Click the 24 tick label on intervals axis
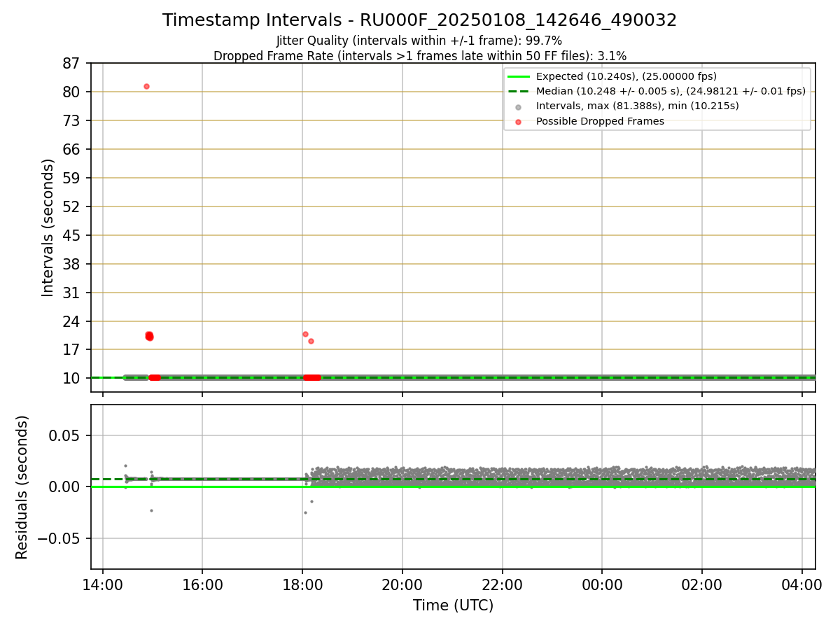The image size is (840, 630). point(72,321)
